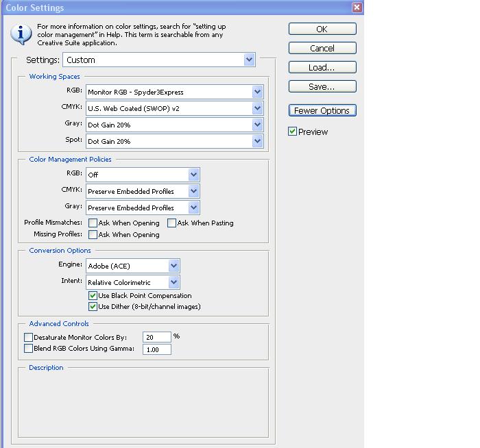
Task: Enable Ask When Pasting checkbox
Action: pyautogui.click(x=171, y=223)
